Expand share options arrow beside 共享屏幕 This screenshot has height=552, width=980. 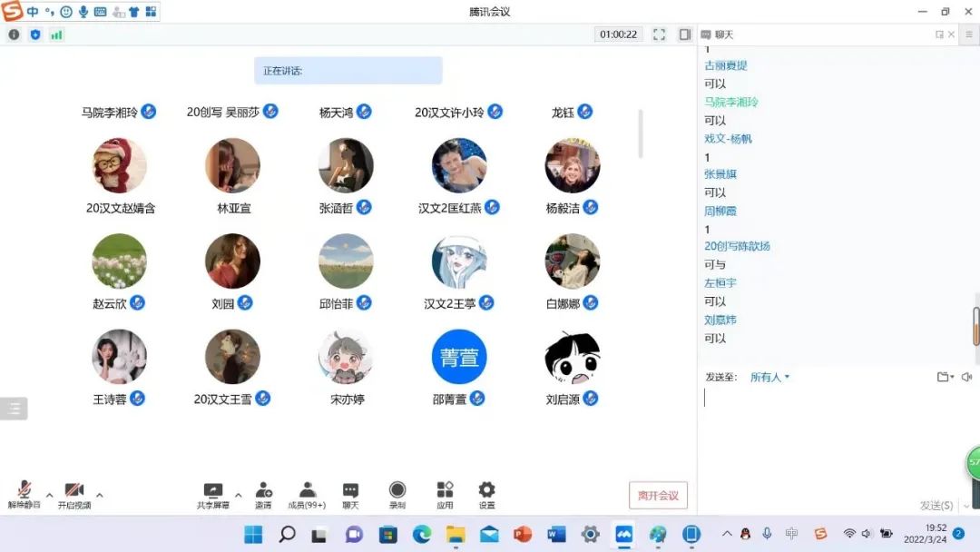[239, 495]
